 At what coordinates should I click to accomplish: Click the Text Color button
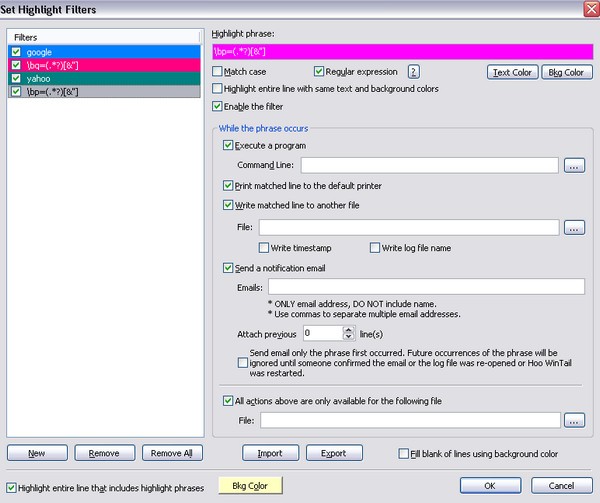512,72
